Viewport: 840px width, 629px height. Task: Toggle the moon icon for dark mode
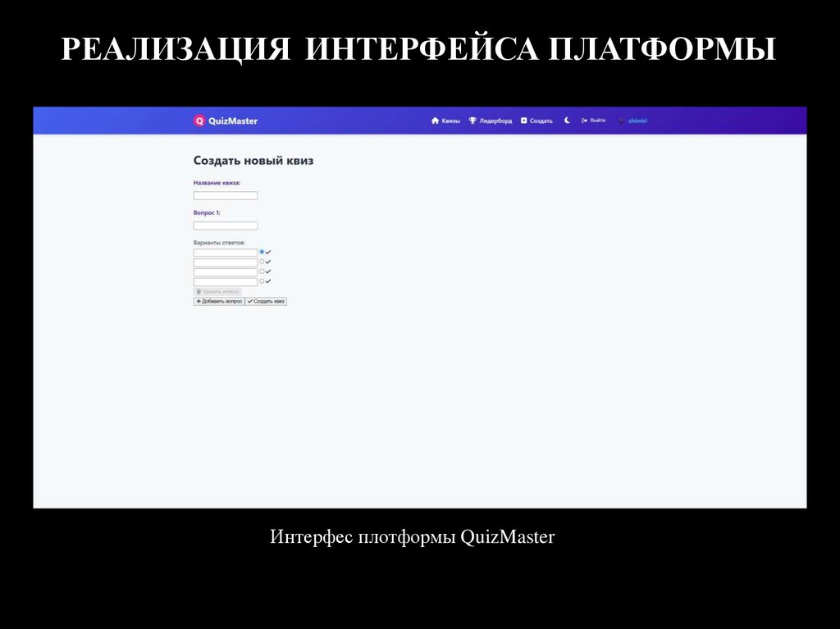[x=567, y=121]
